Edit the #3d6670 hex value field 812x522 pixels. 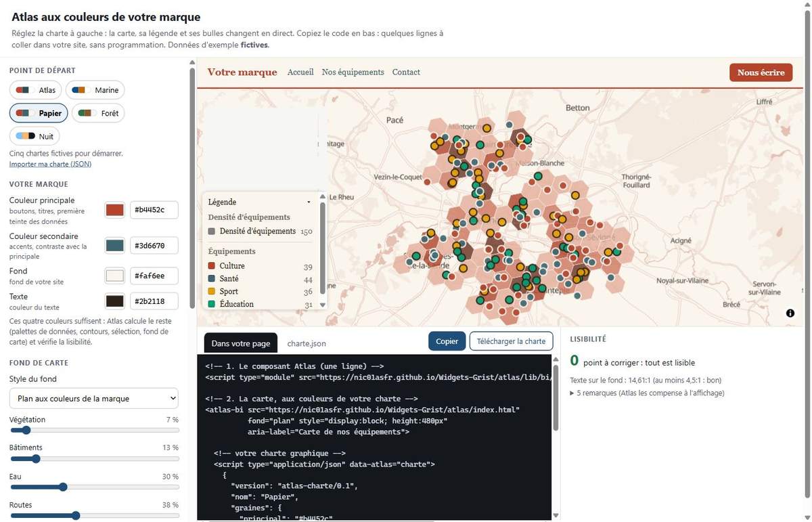point(154,244)
